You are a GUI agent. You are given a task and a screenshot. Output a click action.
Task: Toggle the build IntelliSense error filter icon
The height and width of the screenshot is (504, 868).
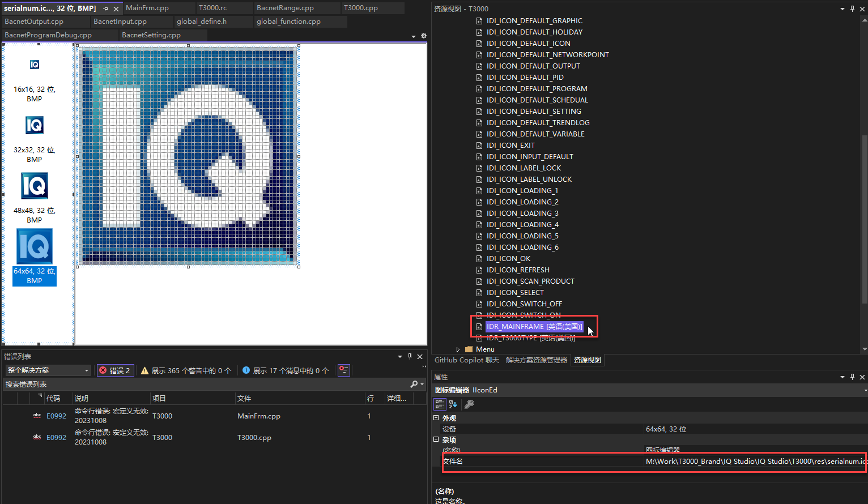click(343, 370)
